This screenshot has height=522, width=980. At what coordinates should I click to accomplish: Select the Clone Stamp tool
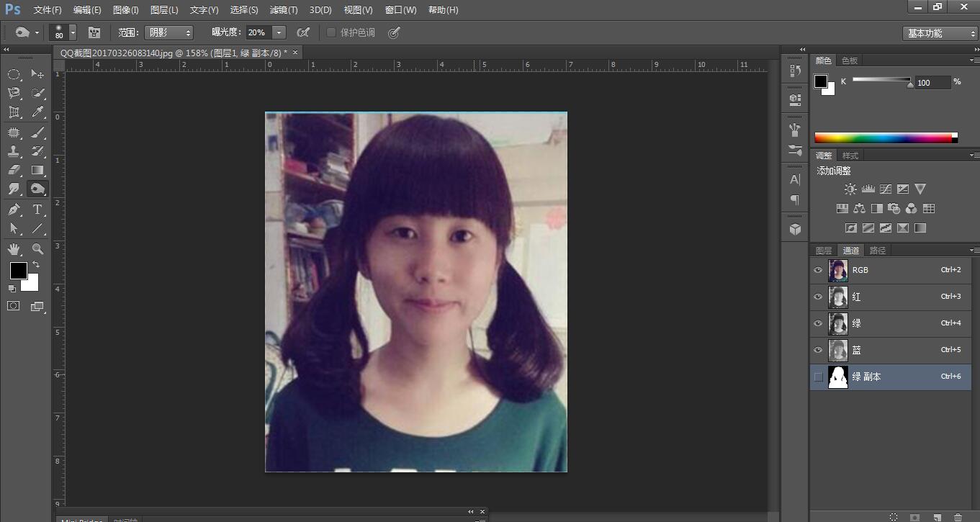pyautogui.click(x=14, y=151)
